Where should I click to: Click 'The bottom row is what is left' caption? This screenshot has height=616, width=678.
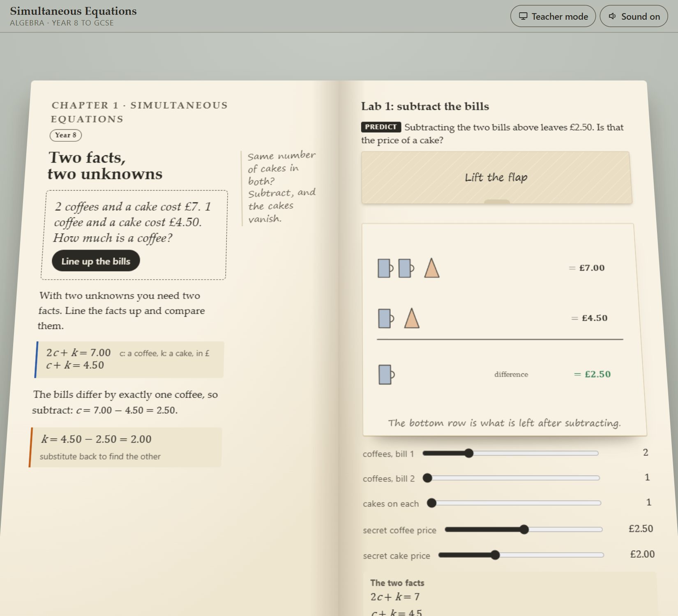tap(505, 423)
